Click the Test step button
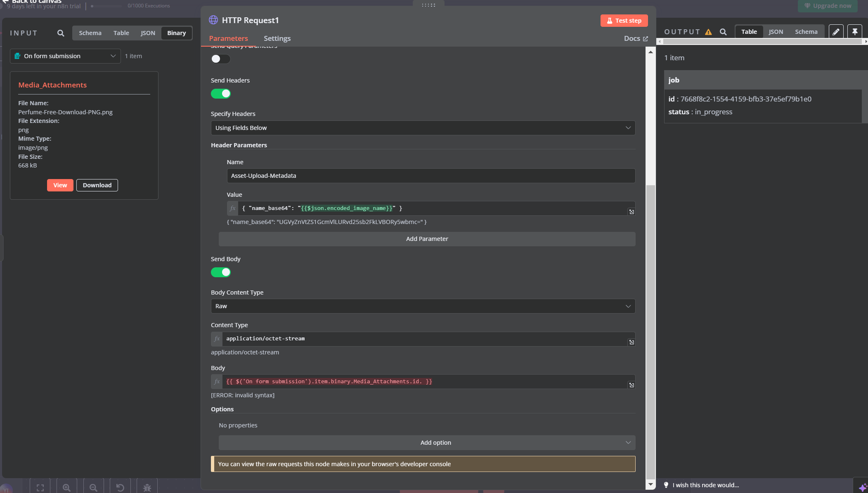The width and height of the screenshot is (868, 493). click(624, 21)
